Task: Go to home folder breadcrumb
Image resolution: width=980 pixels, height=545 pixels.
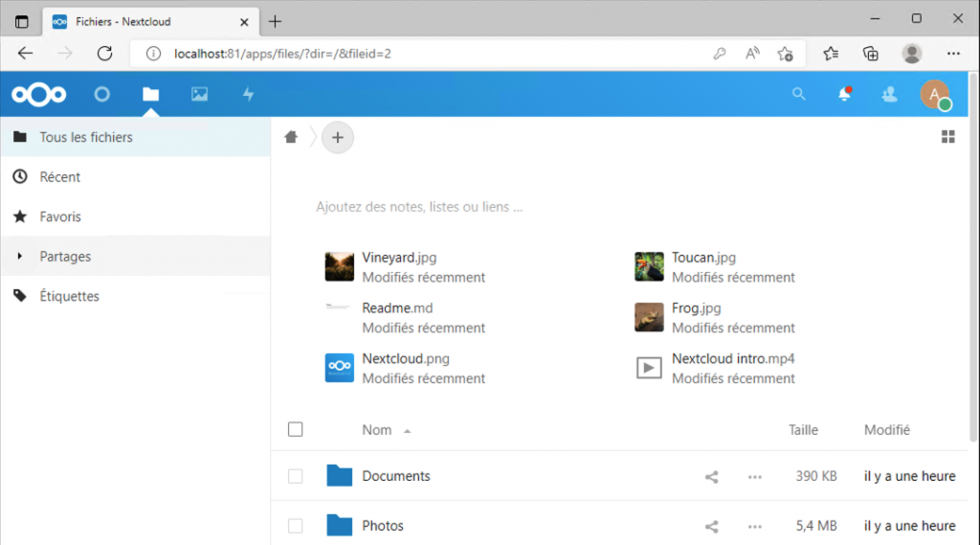Action: (x=291, y=137)
